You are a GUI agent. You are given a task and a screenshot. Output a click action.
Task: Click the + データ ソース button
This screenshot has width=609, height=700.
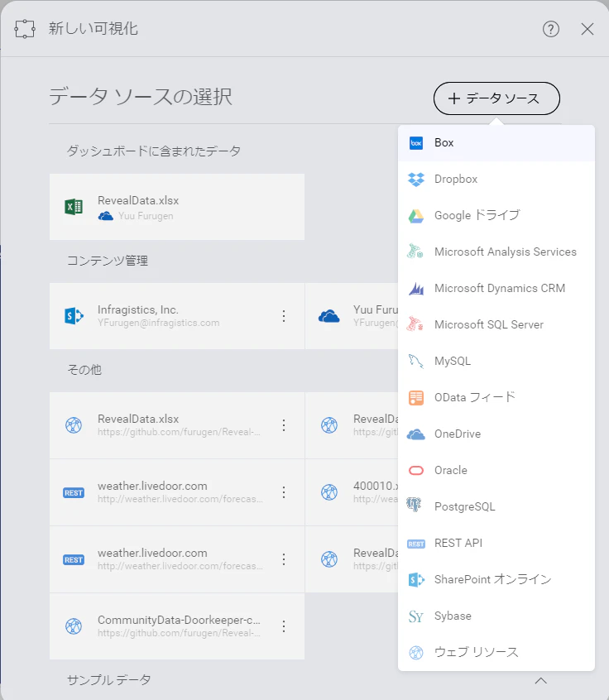coord(496,98)
